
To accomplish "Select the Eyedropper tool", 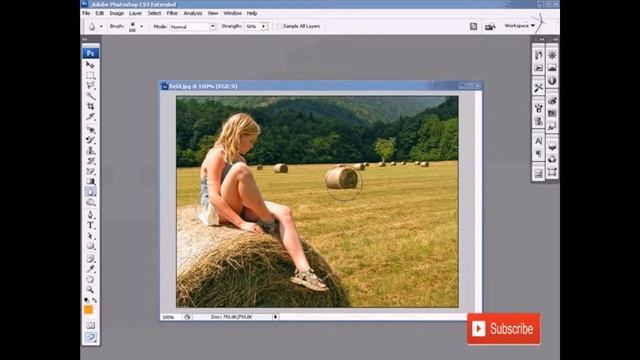I will pos(90,269).
